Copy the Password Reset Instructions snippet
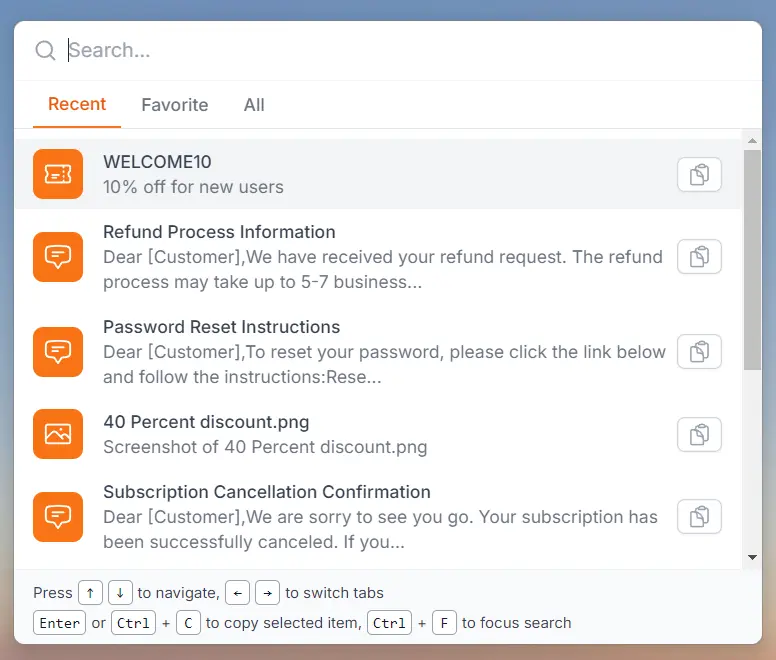776x660 pixels. pos(699,352)
